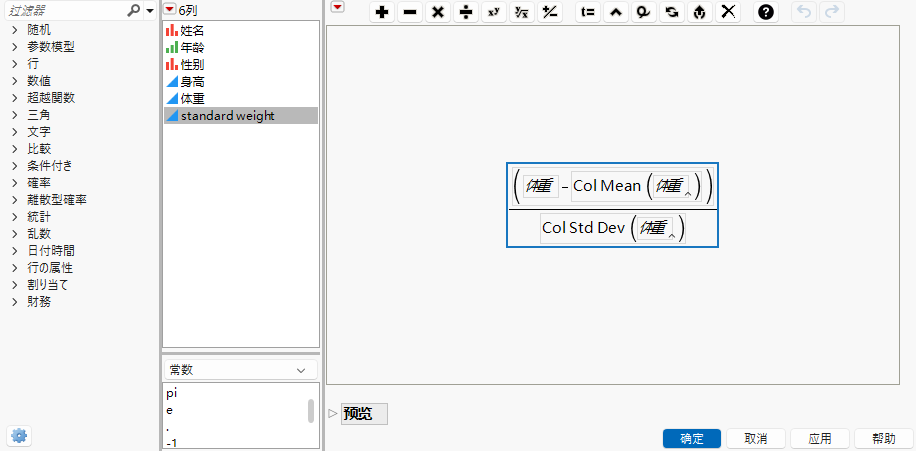The image size is (916, 451).
Task: Open formula help question mark icon
Action: pyautogui.click(x=766, y=12)
